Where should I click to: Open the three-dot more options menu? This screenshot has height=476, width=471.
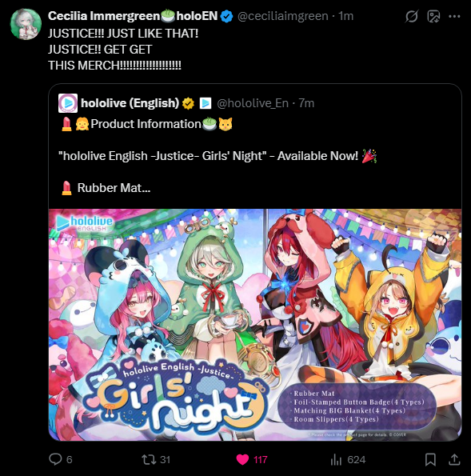[454, 16]
